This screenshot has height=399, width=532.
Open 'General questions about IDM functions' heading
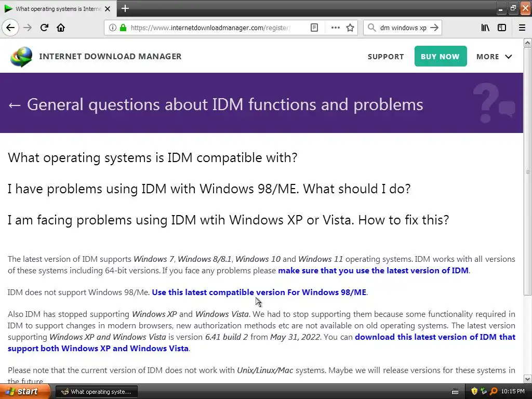coord(225,104)
